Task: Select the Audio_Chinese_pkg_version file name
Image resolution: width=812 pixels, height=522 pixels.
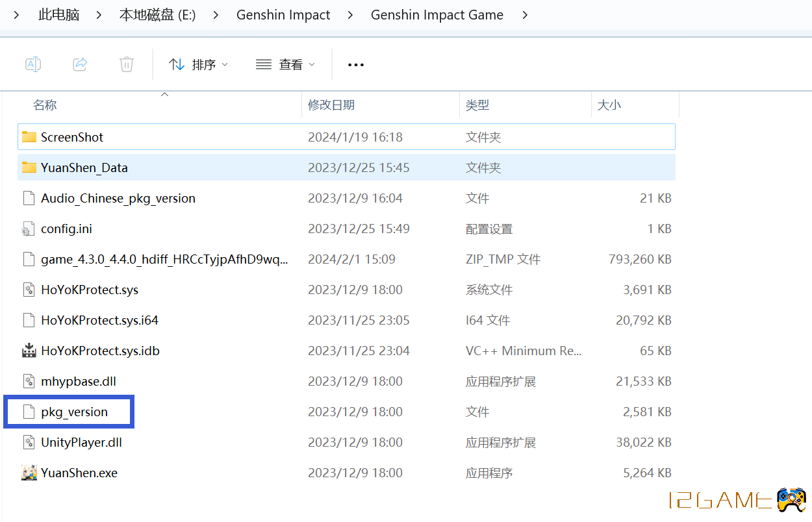Action: [x=118, y=198]
